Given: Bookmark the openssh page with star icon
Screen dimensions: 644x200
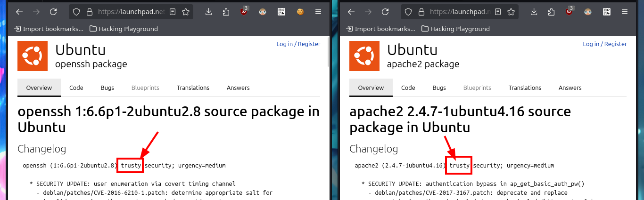Looking at the screenshot, I should point(186,12).
